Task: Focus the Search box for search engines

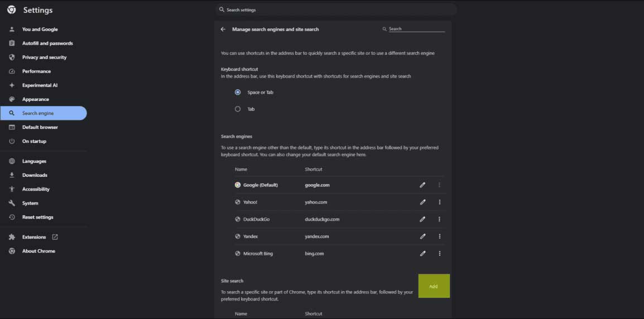Action: coord(416,29)
